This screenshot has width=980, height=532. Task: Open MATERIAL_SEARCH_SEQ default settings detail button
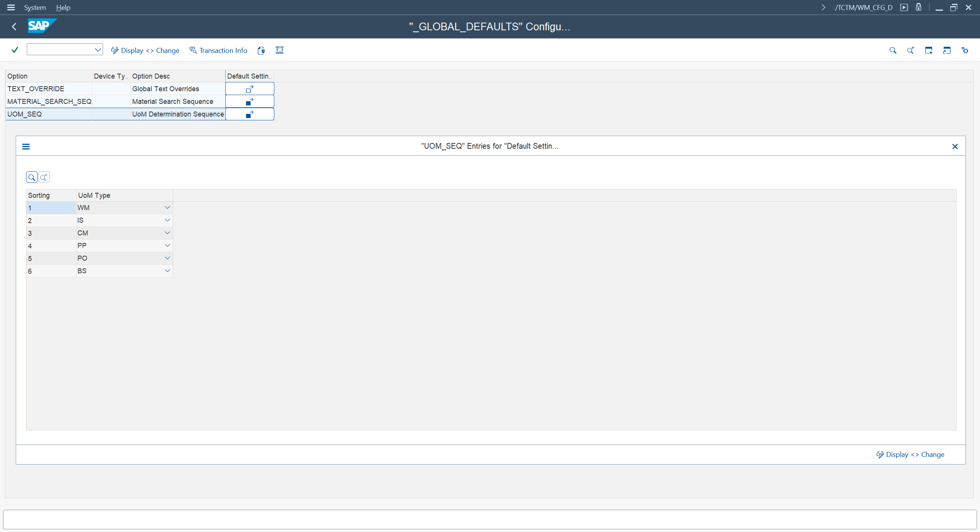click(249, 102)
